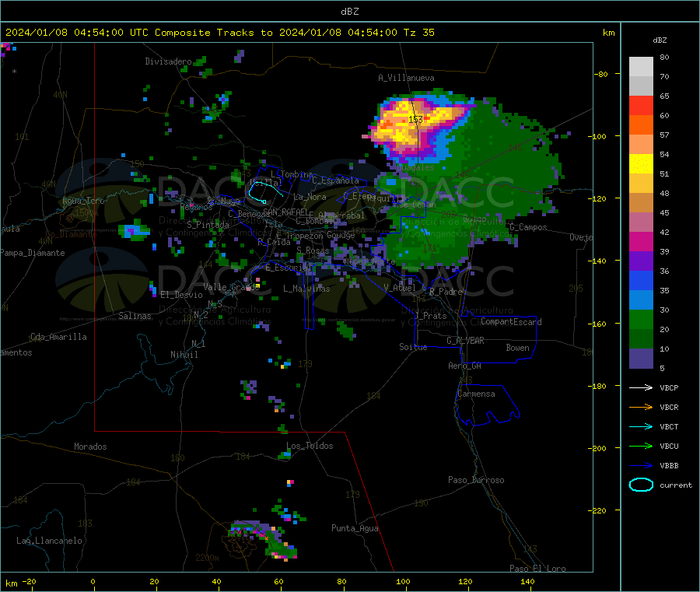Click the Cda_Amarilla map label
The image size is (700, 592).
click(x=58, y=337)
